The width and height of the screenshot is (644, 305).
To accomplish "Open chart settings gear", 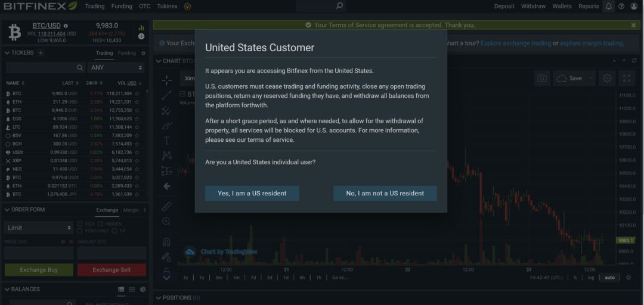I will (607, 78).
